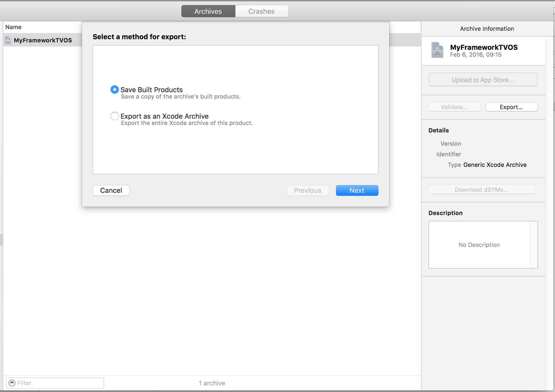Focus the Filter text field
Viewport: 555px width, 392px height.
[x=55, y=383]
